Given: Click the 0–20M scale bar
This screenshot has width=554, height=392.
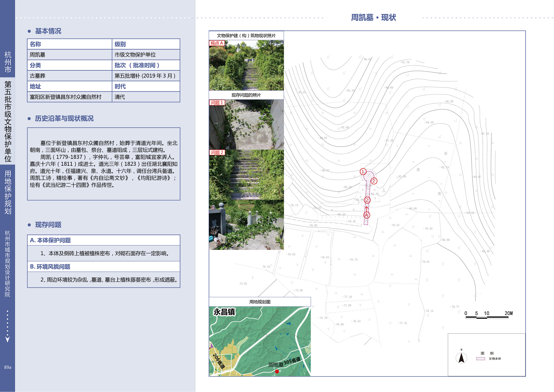Looking at the screenshot, I should (x=487, y=317).
